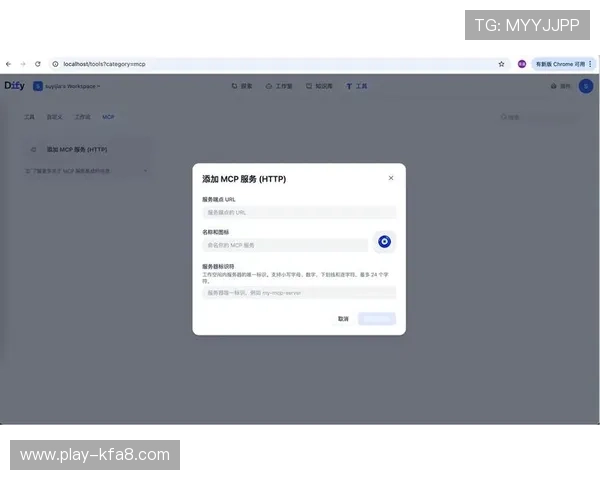The image size is (600, 480).
Task: Click the browser reload icon
Action: pos(38,64)
